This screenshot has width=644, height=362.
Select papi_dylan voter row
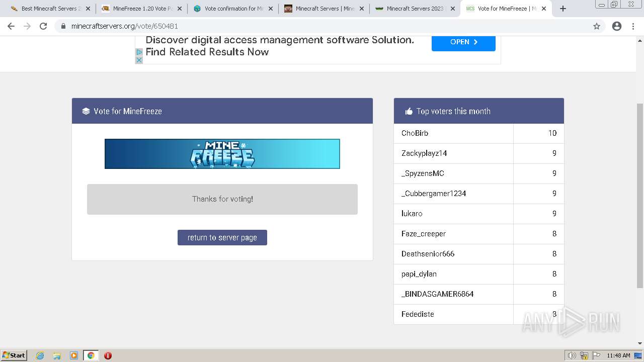tap(478, 274)
